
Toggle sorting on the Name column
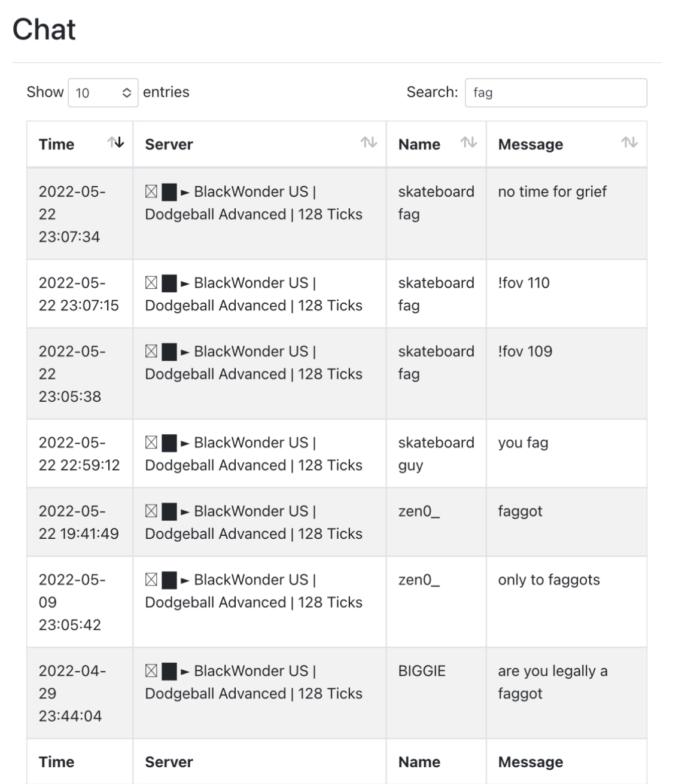pos(468,142)
